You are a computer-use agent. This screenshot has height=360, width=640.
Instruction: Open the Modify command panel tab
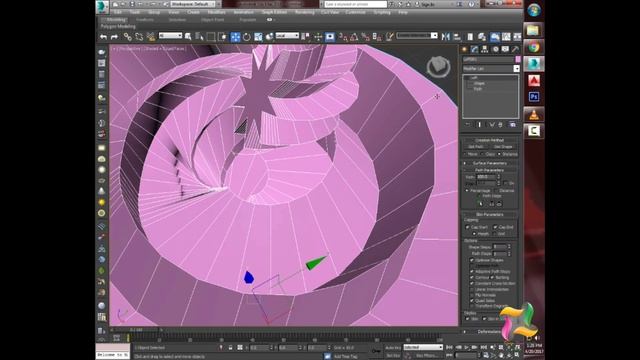pyautogui.click(x=474, y=49)
